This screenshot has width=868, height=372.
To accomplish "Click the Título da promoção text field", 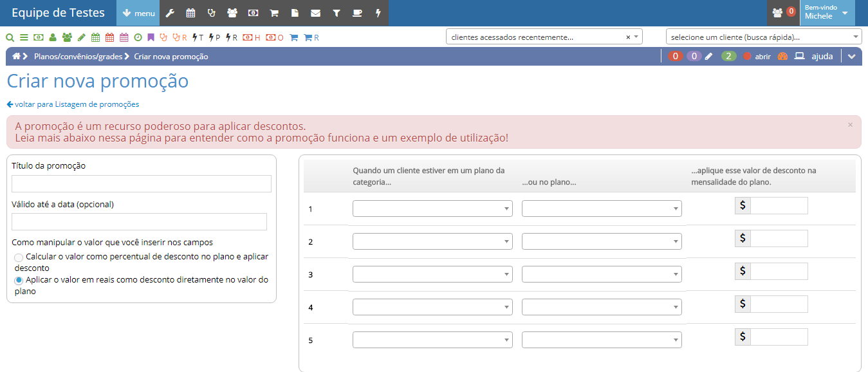I will [x=142, y=184].
